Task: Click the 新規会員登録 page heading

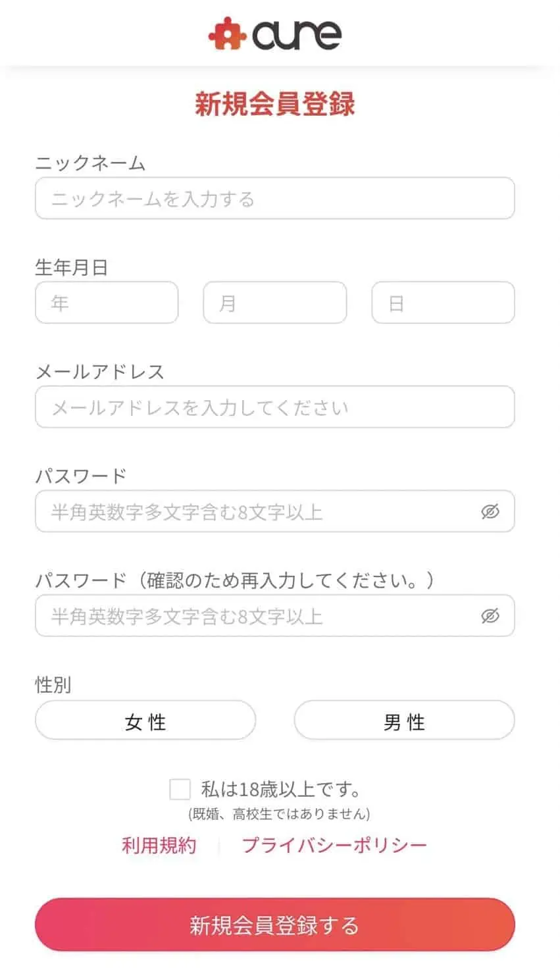Action: coord(275,105)
